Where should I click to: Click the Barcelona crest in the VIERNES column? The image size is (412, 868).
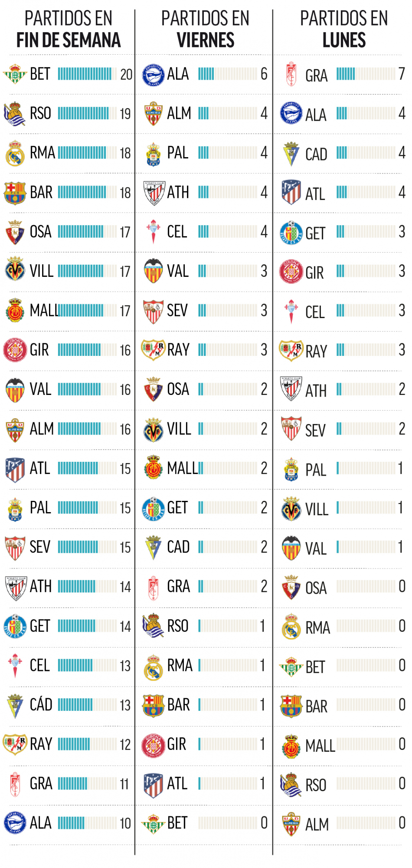pos(153,705)
